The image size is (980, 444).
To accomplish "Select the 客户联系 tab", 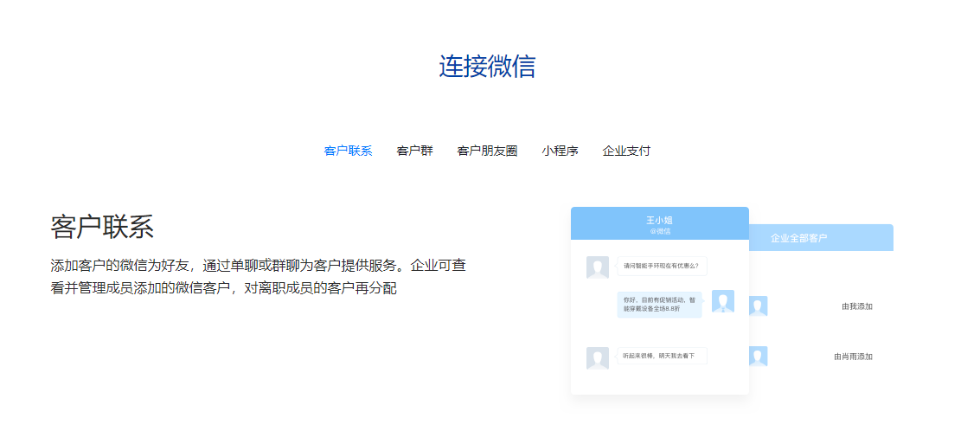I will (348, 151).
